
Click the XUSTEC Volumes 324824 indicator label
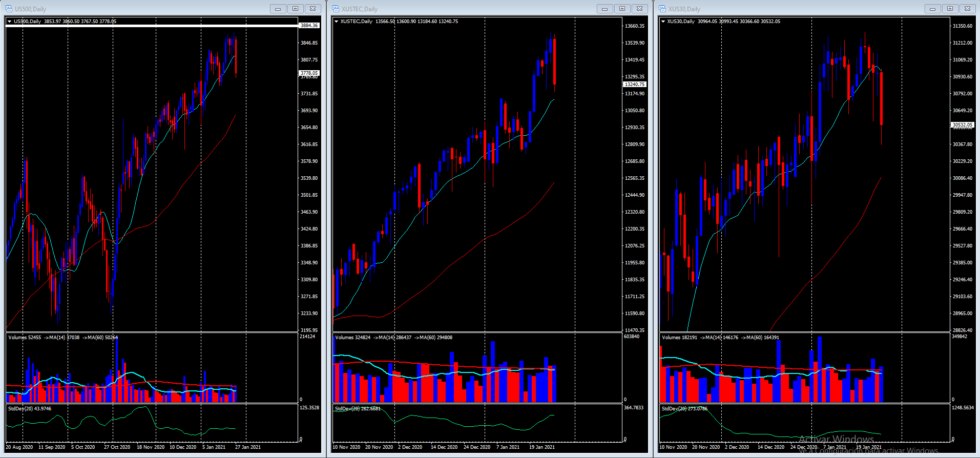(352, 338)
